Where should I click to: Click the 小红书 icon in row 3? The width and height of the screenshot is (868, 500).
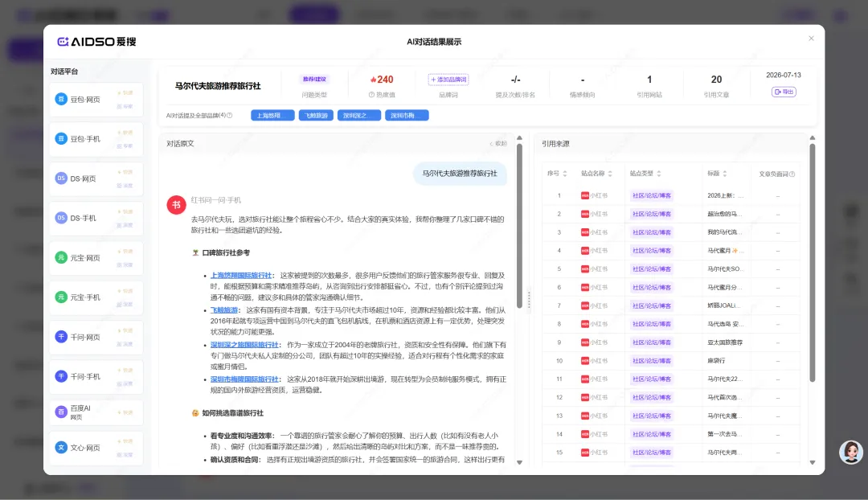click(584, 232)
